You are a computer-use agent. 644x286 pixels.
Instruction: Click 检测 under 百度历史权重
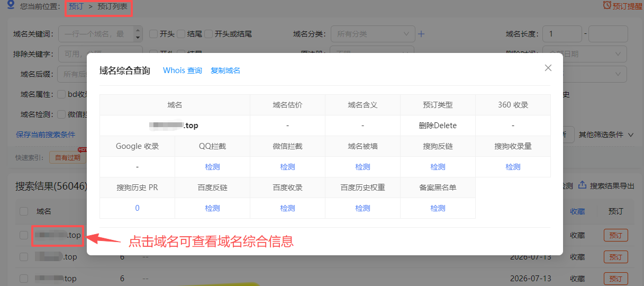[x=362, y=208]
